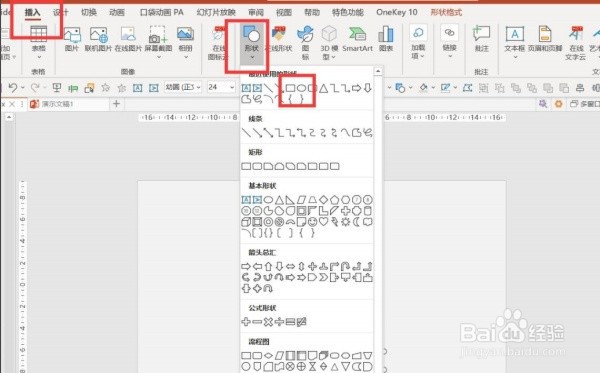Screen dimensions: 600x373
Task: Add a 批注 comment
Action: point(481,39)
